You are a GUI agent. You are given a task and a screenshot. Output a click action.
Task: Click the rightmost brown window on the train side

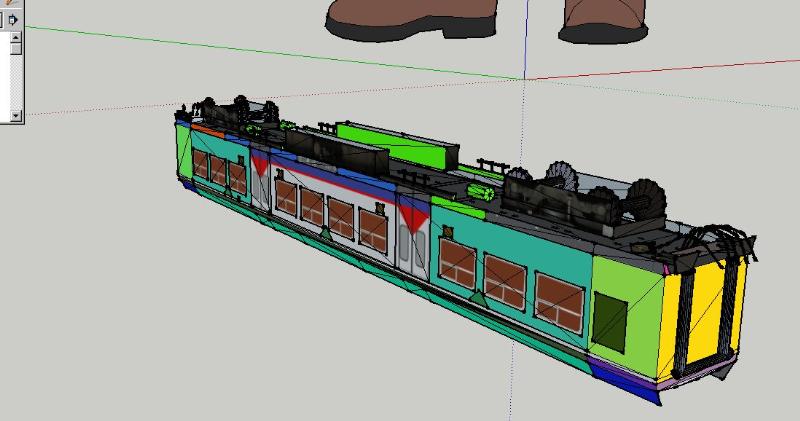click(x=559, y=299)
